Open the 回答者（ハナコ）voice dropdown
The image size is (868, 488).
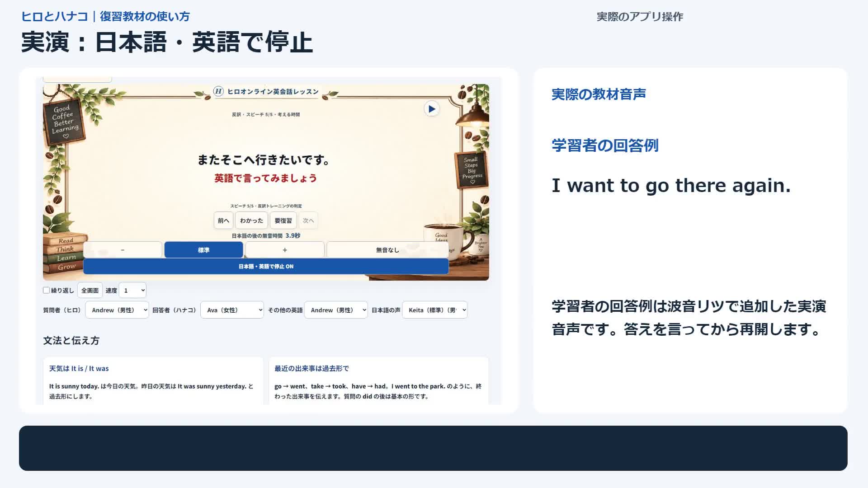pos(232,310)
